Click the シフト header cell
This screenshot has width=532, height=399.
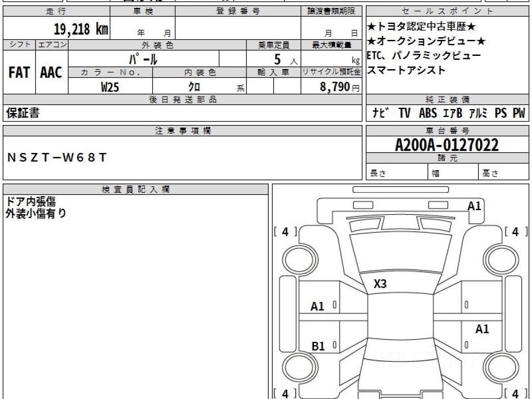pos(19,45)
